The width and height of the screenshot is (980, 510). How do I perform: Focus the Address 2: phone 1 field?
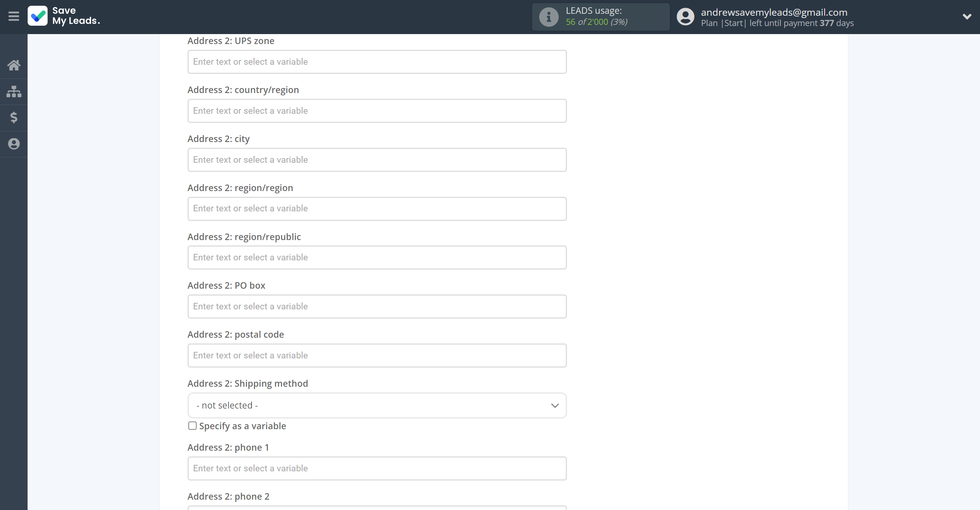377,468
